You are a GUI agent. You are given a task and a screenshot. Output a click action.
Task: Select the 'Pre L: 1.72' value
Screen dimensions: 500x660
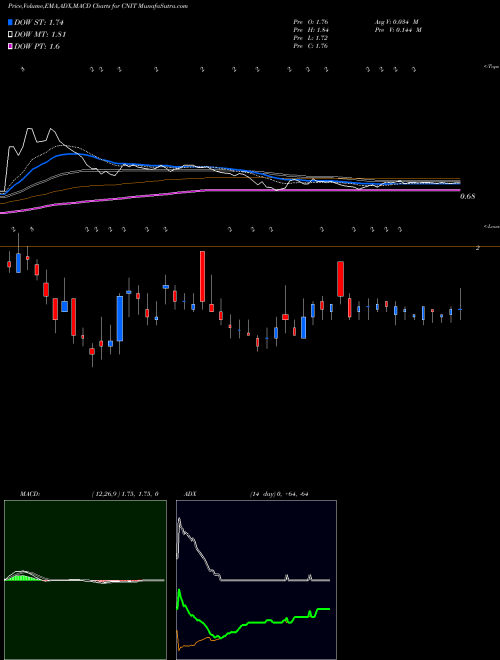click(311, 38)
